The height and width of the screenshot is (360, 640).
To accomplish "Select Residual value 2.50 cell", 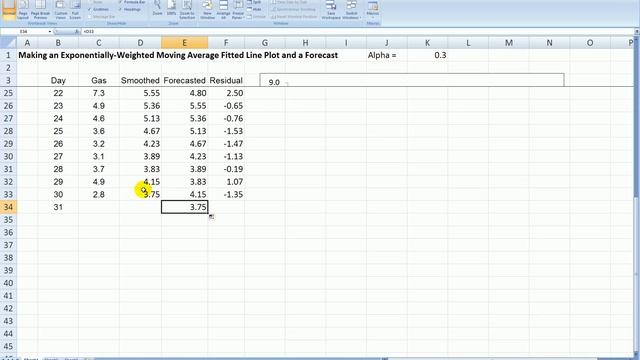I will [226, 93].
